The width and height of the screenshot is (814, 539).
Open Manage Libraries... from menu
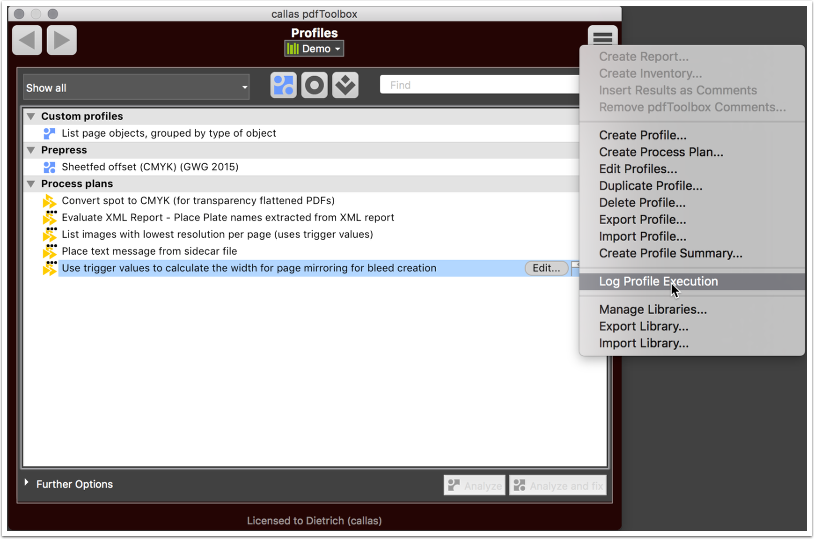[653, 309]
